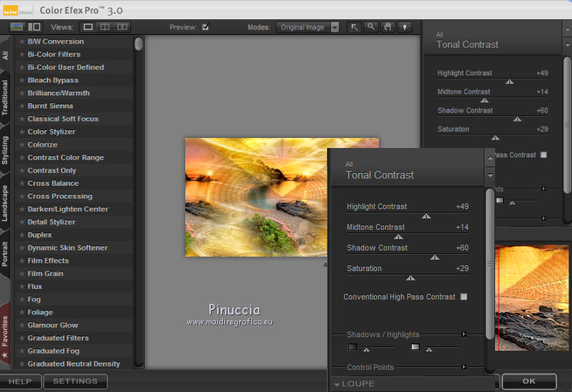Expand the Control Points section
The image size is (572, 392).
464,367
